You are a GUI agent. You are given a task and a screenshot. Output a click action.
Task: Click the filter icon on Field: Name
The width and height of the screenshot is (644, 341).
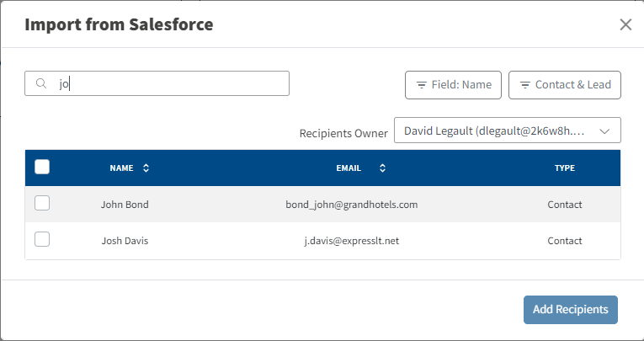pos(420,85)
